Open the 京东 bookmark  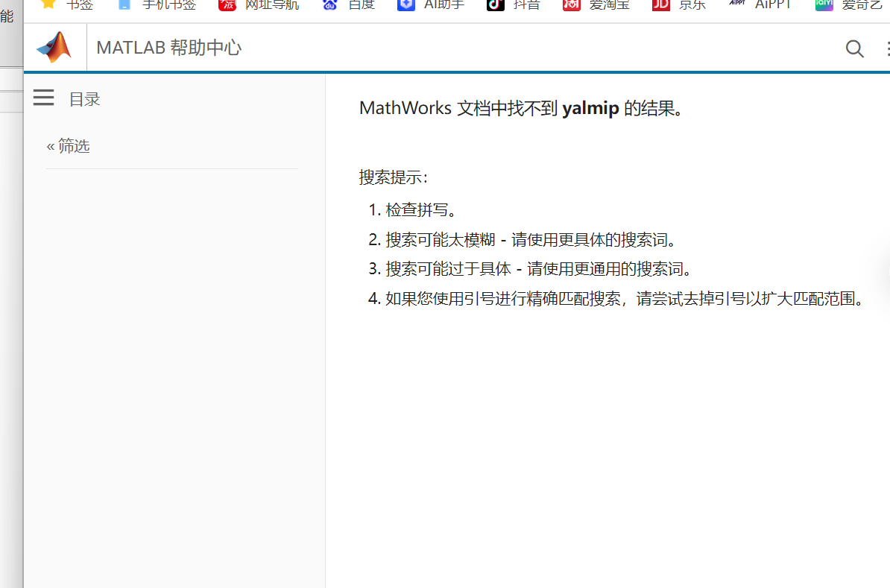click(x=679, y=4)
